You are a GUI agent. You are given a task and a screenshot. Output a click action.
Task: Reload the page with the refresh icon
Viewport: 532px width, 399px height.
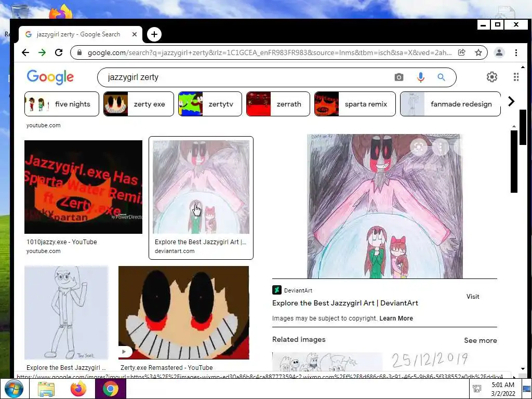[59, 52]
